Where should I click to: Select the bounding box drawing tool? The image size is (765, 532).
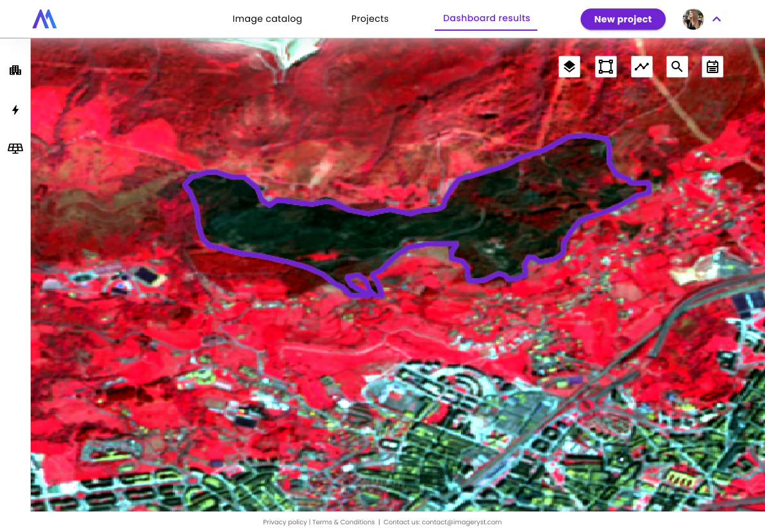(x=605, y=67)
